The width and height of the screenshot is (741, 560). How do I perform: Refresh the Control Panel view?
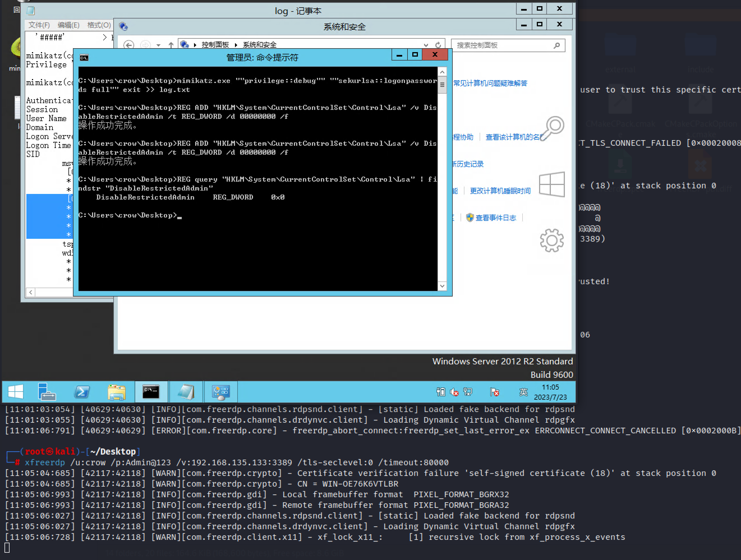pos(438,45)
